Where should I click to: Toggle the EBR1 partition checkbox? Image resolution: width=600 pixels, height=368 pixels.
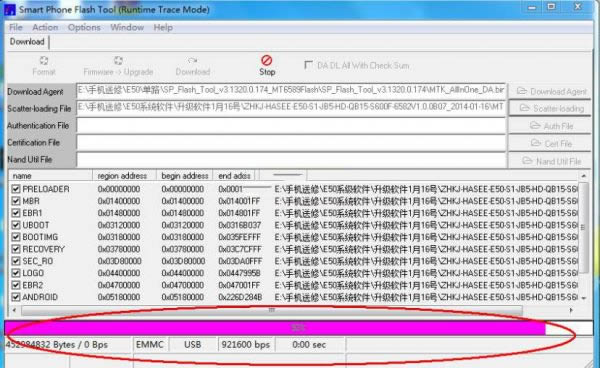click(x=16, y=213)
